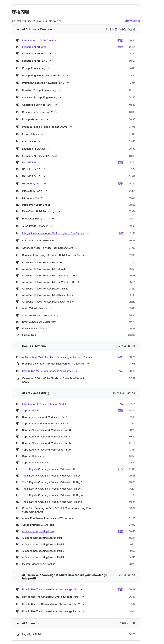The width and height of the screenshot is (164, 644).
Task: Collapse the Bonus AI Material section
Action: (x=18, y=346)
